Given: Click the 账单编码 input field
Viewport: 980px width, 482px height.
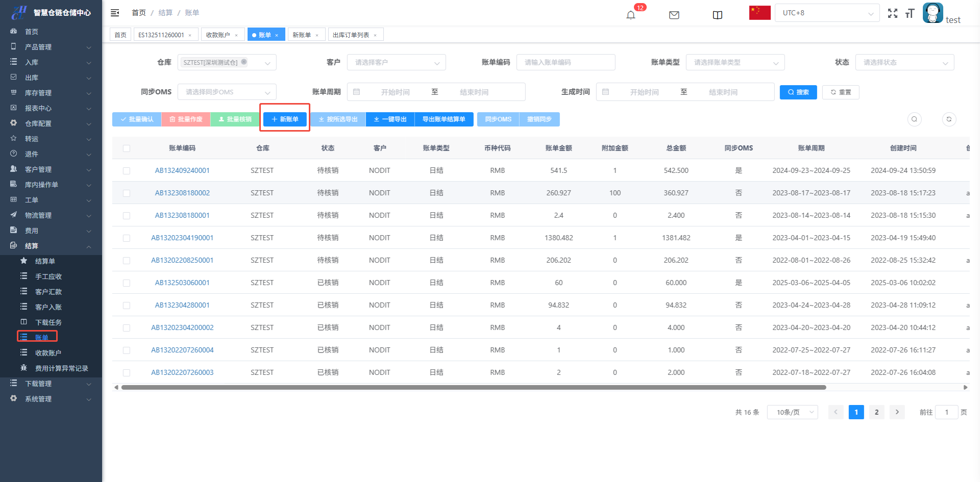Looking at the screenshot, I should point(566,62).
